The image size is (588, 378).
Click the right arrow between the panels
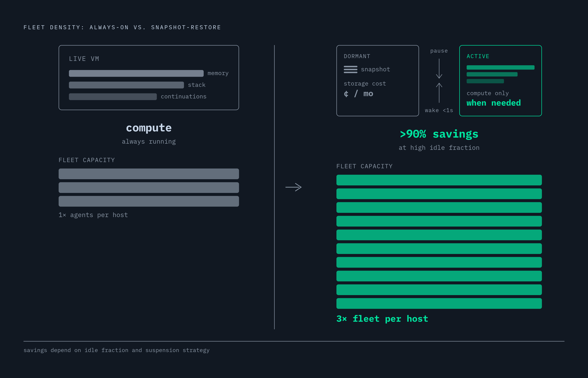(x=294, y=187)
